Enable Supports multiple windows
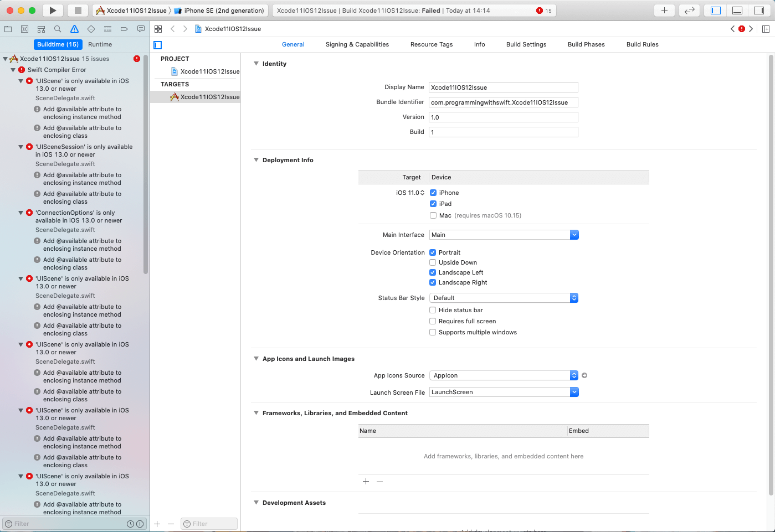The image size is (775, 532). (x=433, y=332)
